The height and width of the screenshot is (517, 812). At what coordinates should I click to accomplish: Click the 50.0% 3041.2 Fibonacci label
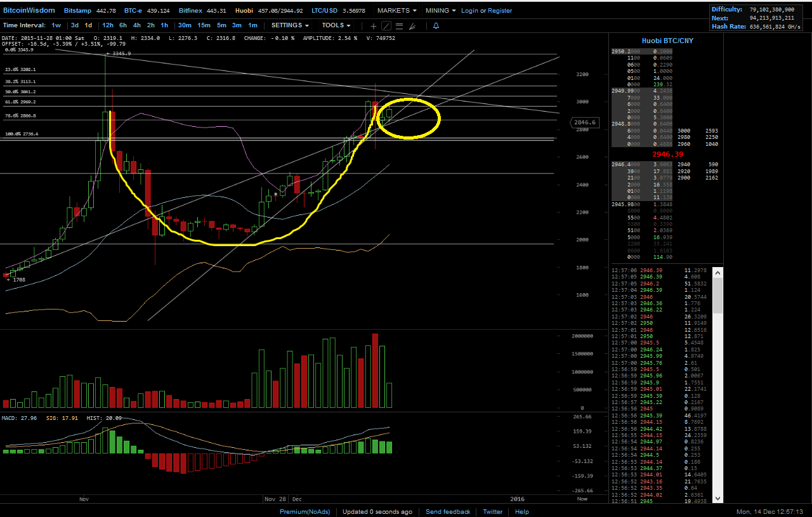click(20, 91)
